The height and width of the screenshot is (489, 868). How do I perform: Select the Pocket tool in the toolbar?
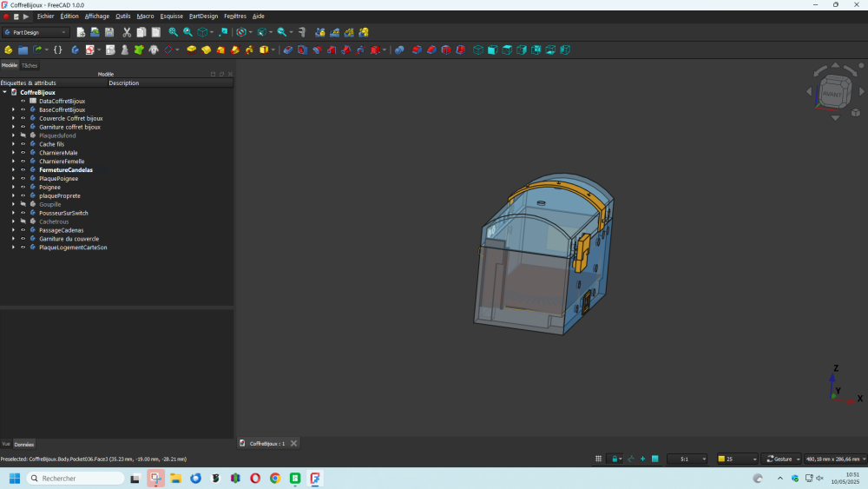pyautogui.click(x=288, y=50)
